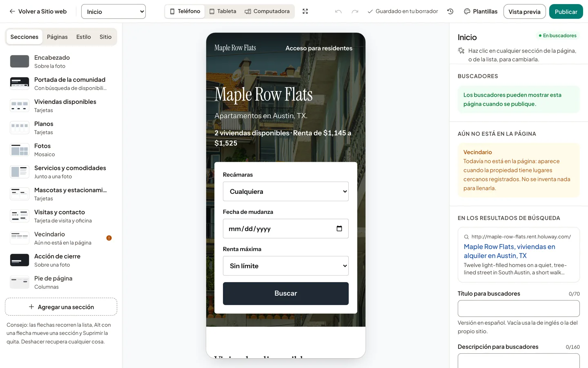The width and height of the screenshot is (588, 368).
Task: Click the Fecha de mudanza date field
Action: click(x=286, y=229)
